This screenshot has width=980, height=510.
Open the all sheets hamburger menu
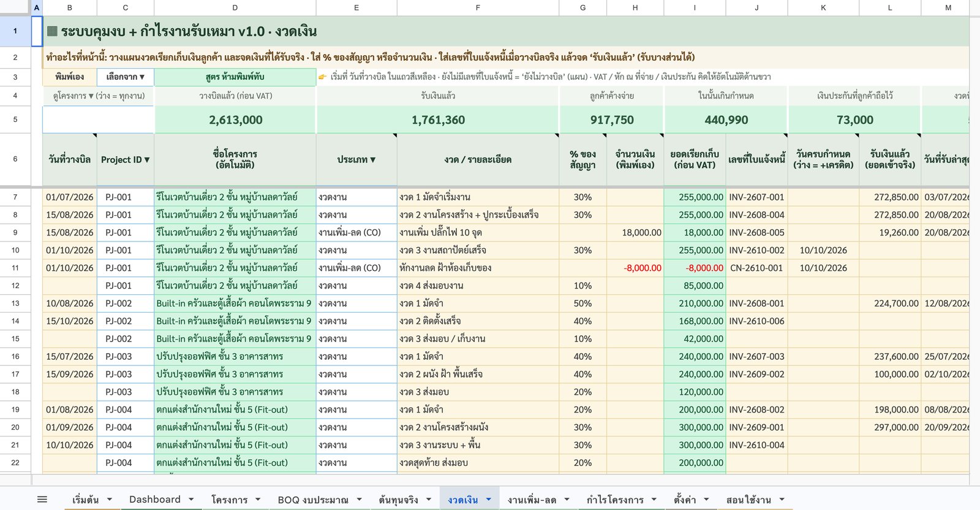pyautogui.click(x=42, y=500)
